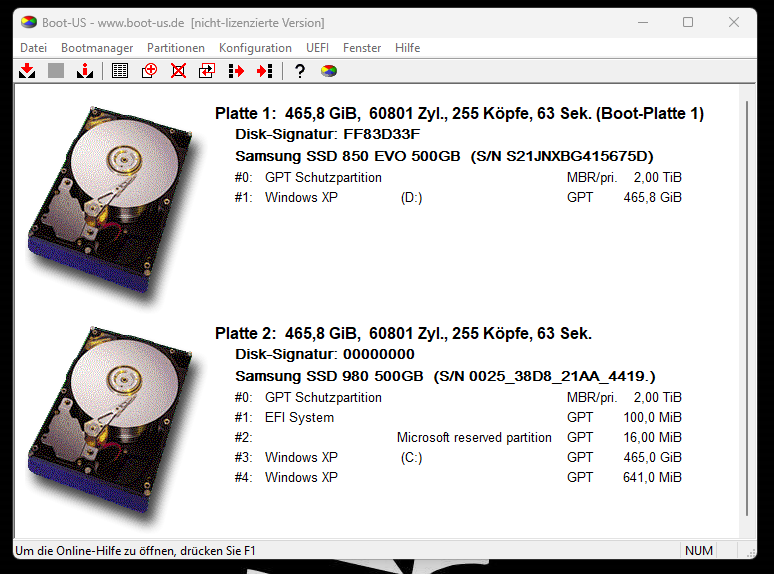774x574 pixels.
Task: Open the Konfiguration menu
Action: coord(255,48)
